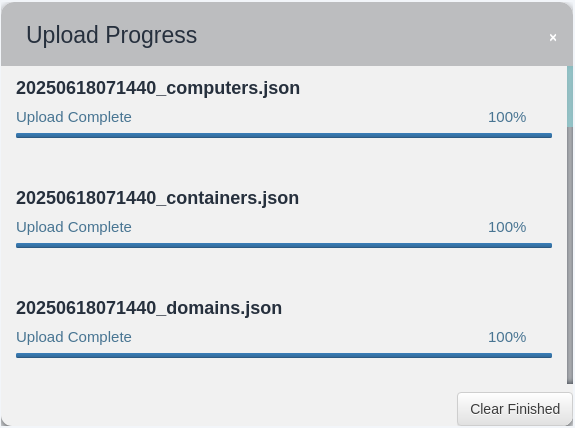The image size is (575, 428).
Task: Click the 100% label for domains.json
Action: 507,337
